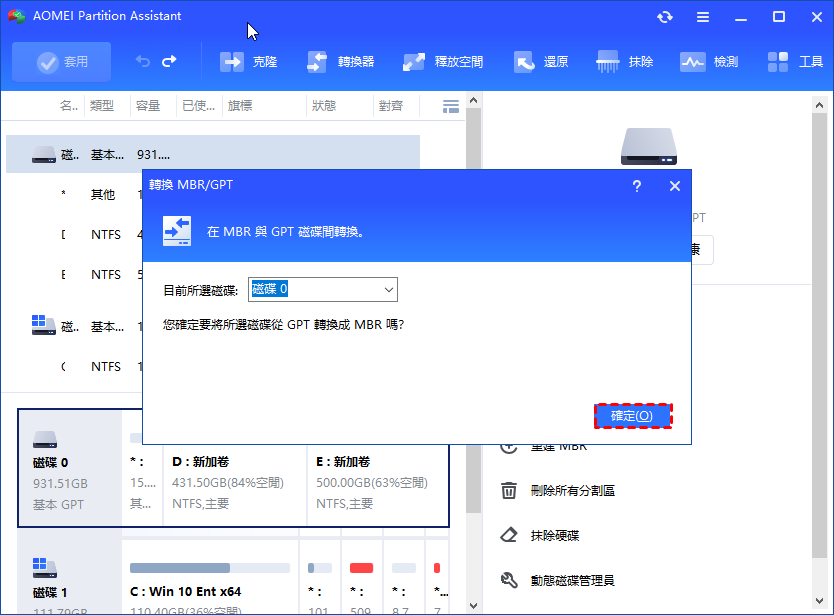Redo the last operation

169,62
